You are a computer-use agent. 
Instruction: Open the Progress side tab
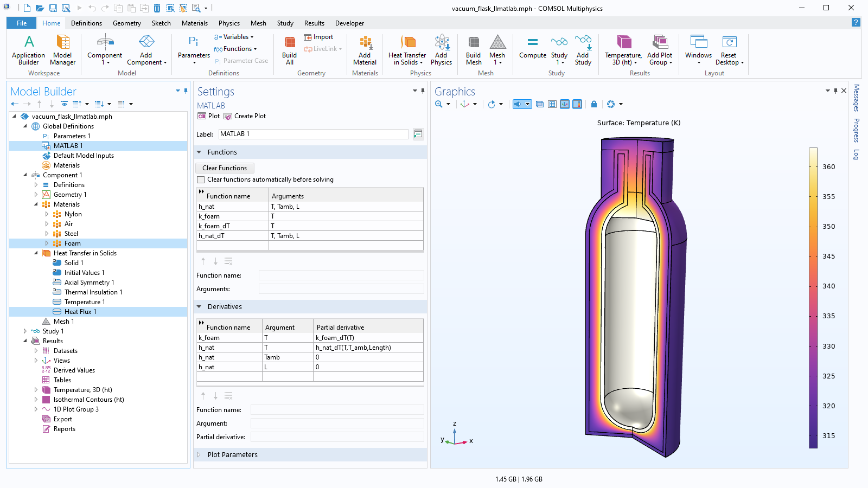(x=857, y=130)
